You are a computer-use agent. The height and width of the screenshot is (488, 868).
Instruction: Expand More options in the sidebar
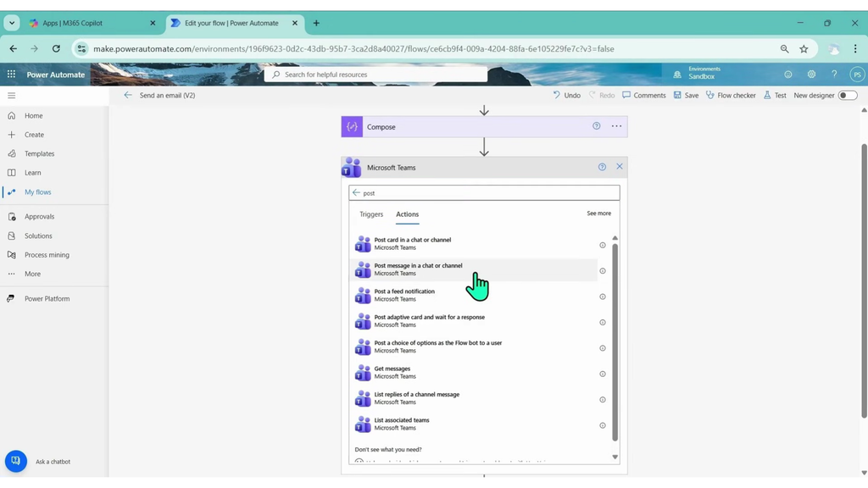(x=32, y=274)
